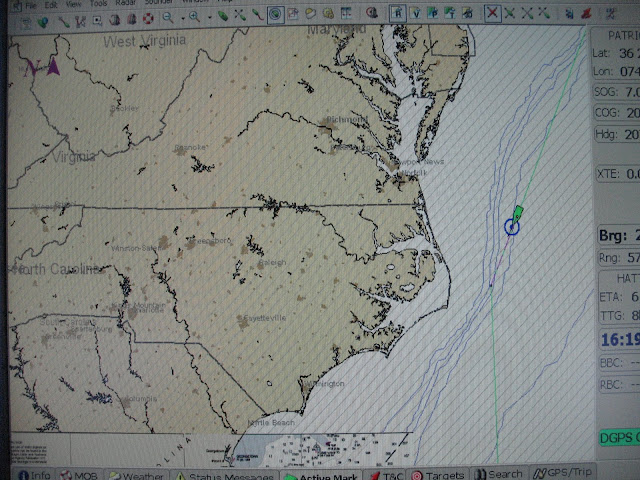Image resolution: width=640 pixels, height=480 pixels.
Task: Open the zoom out dropdown arrow
Action: tap(183, 18)
